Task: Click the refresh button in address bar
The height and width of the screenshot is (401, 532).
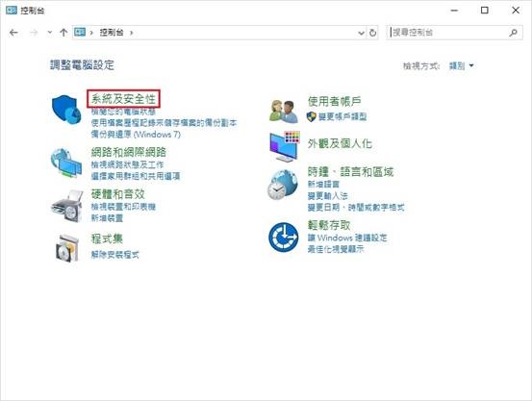Action: (x=372, y=33)
